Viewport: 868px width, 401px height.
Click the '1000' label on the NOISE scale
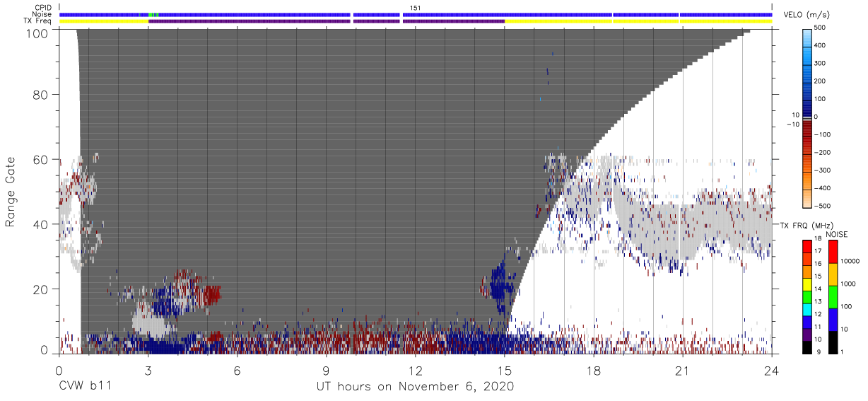tap(849, 284)
